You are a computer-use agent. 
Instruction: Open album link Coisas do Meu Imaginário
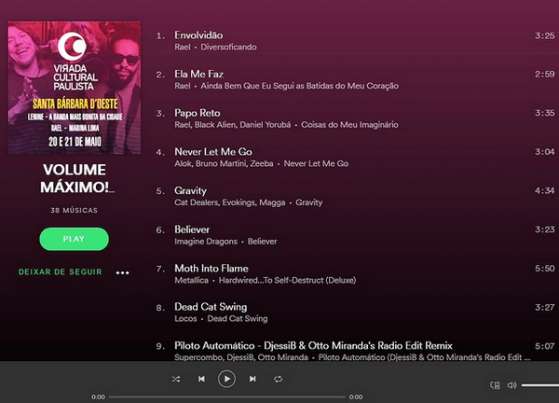[x=350, y=125]
